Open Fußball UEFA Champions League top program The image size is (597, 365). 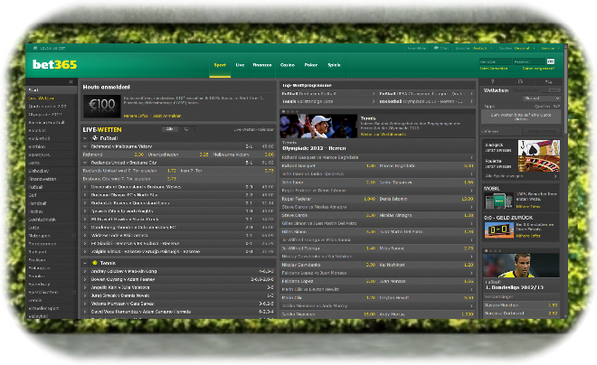point(426,94)
